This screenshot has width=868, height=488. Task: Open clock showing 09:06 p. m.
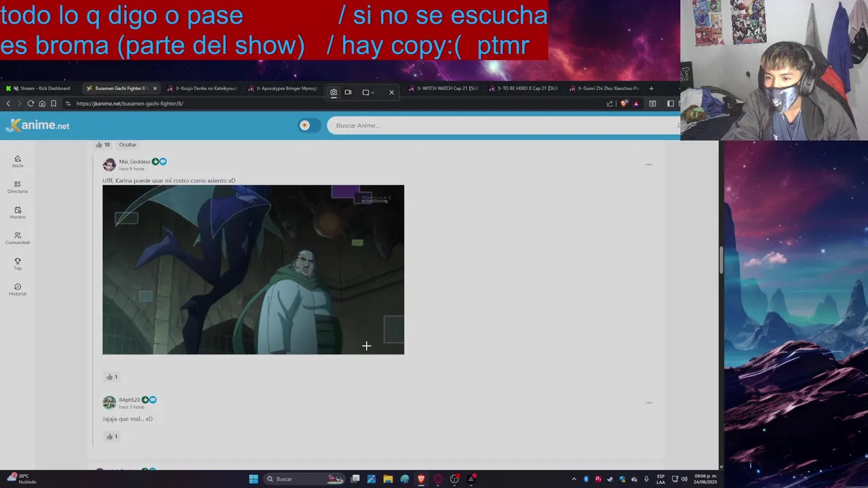705,479
